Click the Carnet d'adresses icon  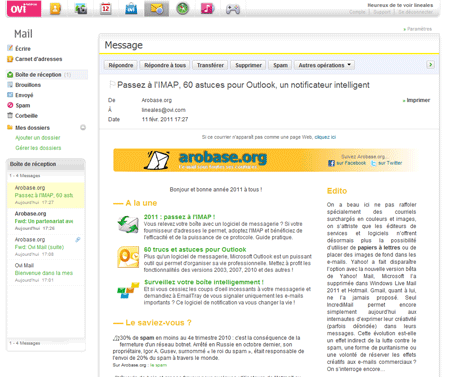tap(10, 59)
